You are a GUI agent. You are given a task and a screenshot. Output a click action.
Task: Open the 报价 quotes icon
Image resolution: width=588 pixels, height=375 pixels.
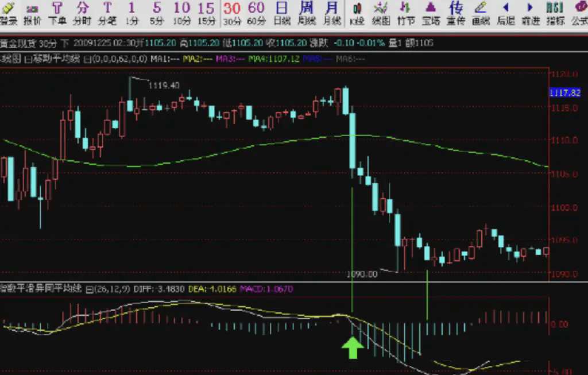[x=32, y=13]
